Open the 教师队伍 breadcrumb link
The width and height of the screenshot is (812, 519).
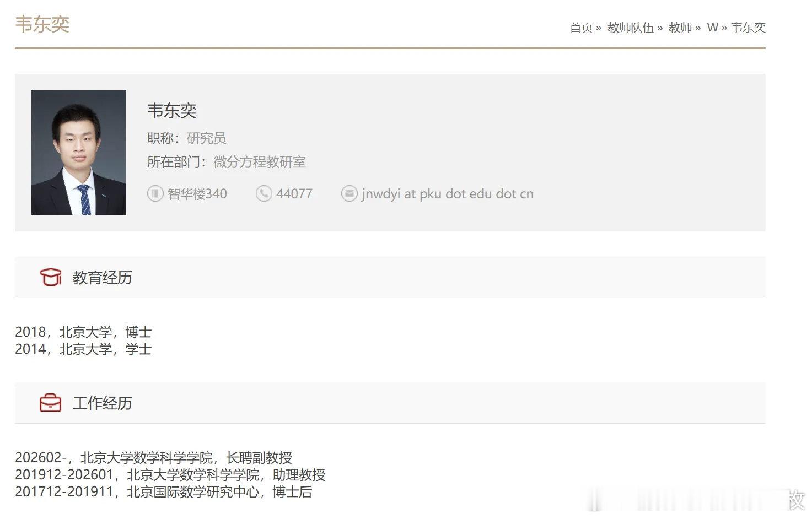pyautogui.click(x=630, y=27)
